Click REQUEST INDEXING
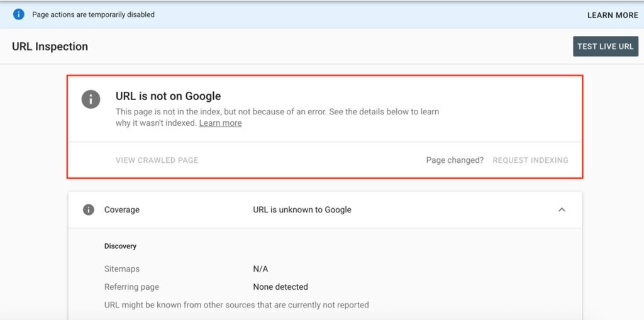This screenshot has width=644, height=320. tap(530, 160)
